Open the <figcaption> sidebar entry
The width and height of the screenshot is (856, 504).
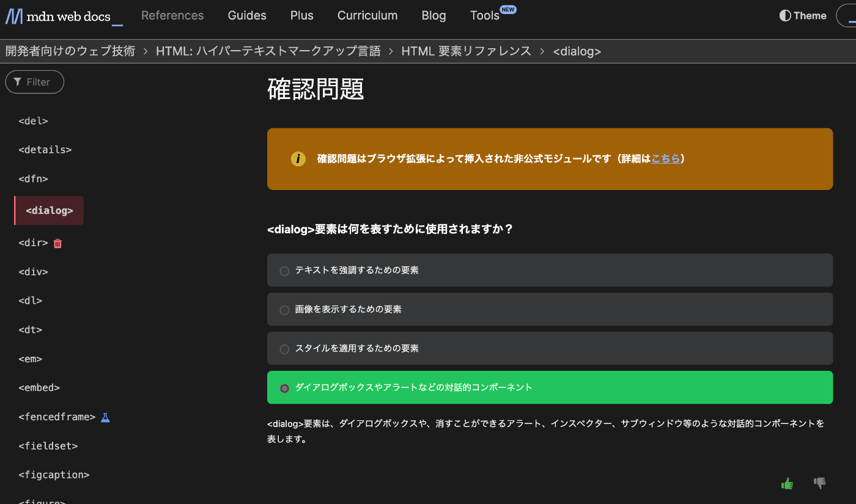coord(54,475)
